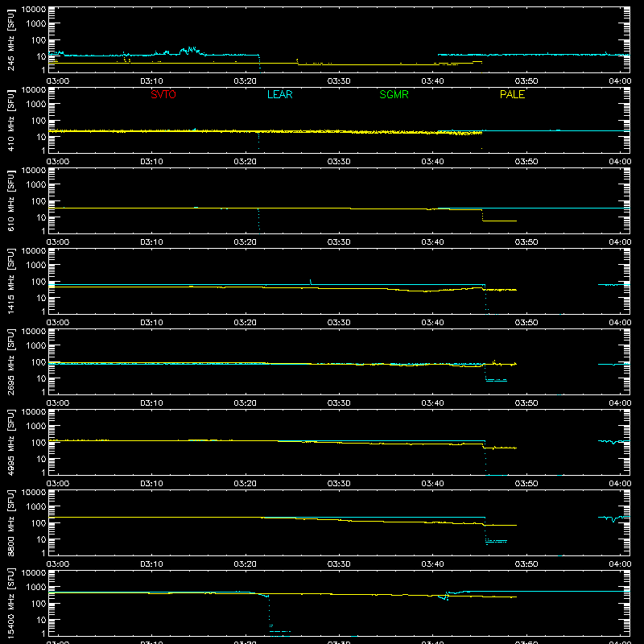644x644 pixels.
Task: Click the cyan spike in the 1415 MHz plot
Action: click(x=311, y=282)
